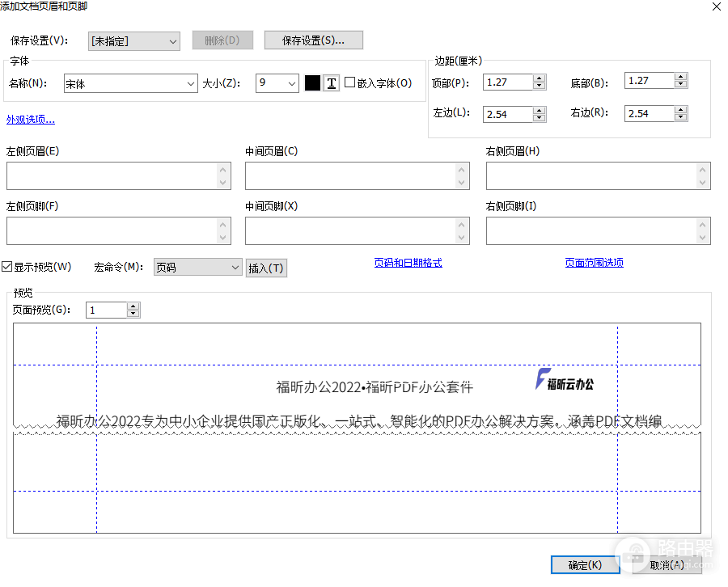Increase the bottom margin value
The height and width of the screenshot is (587, 728).
tap(680, 77)
